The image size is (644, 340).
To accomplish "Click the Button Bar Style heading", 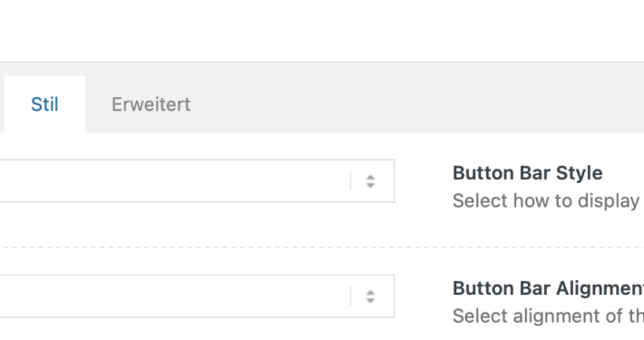I will click(527, 173).
